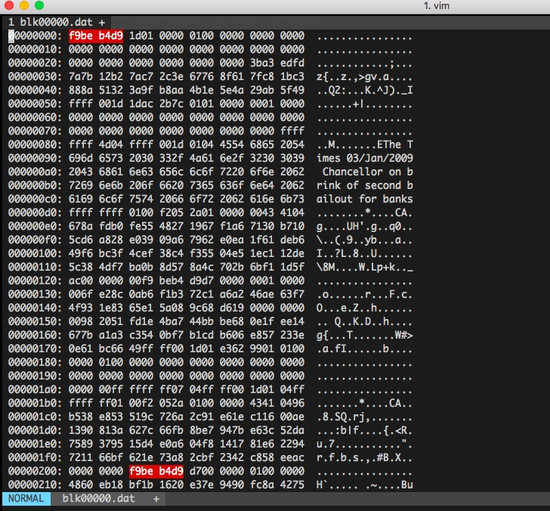Click the green maximize window button

pyautogui.click(x=40, y=5)
